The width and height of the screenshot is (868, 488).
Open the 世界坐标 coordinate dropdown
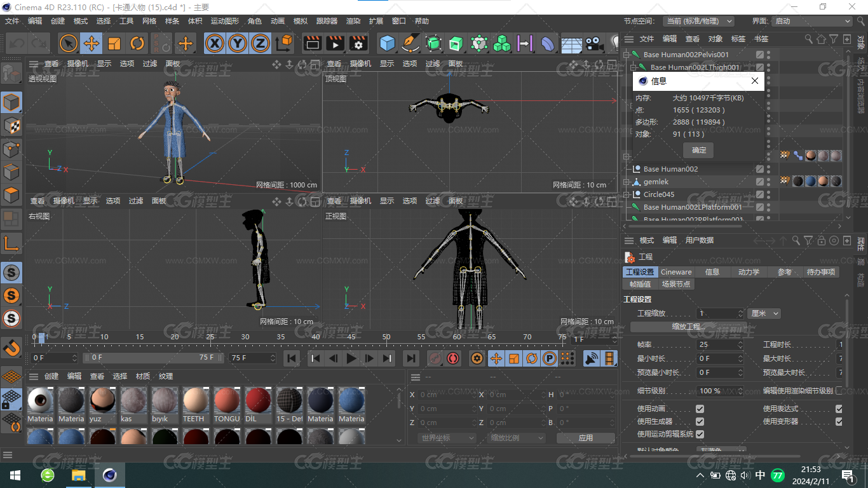pos(447,438)
